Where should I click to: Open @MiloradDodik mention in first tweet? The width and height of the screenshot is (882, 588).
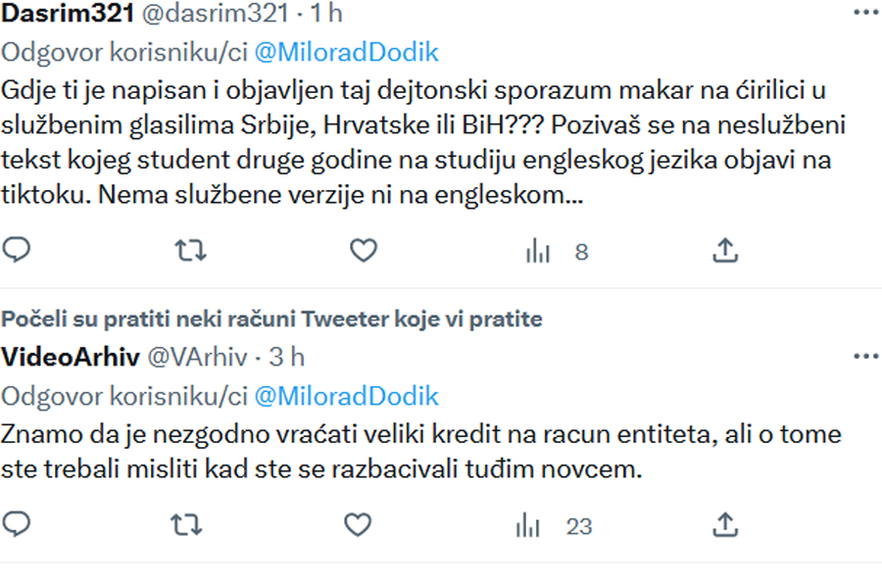347,52
